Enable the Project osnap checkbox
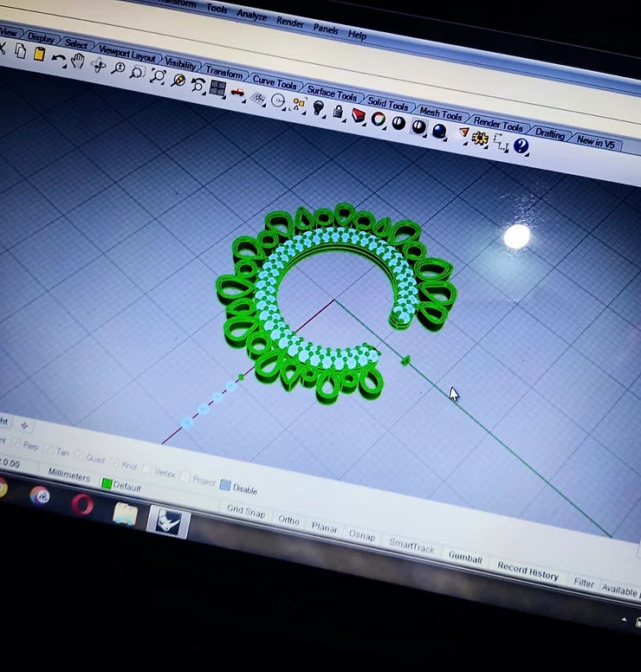641x672 pixels. [x=185, y=476]
